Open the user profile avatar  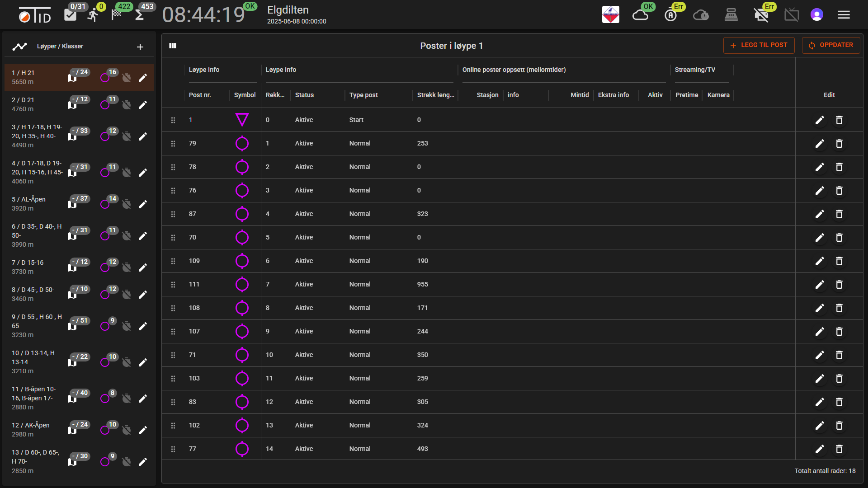(x=816, y=15)
